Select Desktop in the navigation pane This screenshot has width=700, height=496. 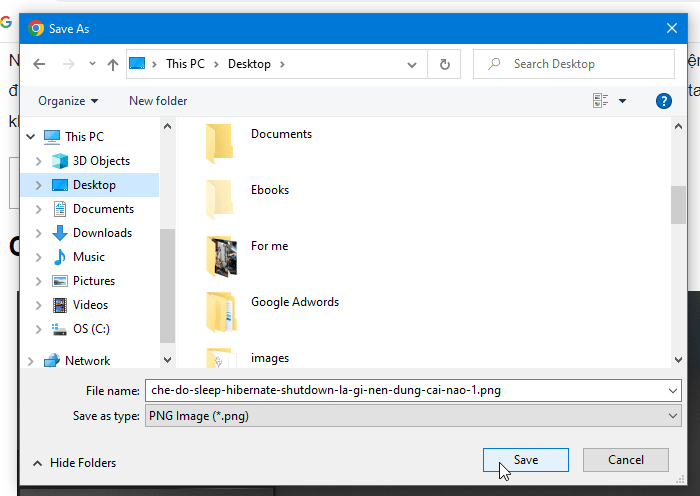(x=94, y=185)
